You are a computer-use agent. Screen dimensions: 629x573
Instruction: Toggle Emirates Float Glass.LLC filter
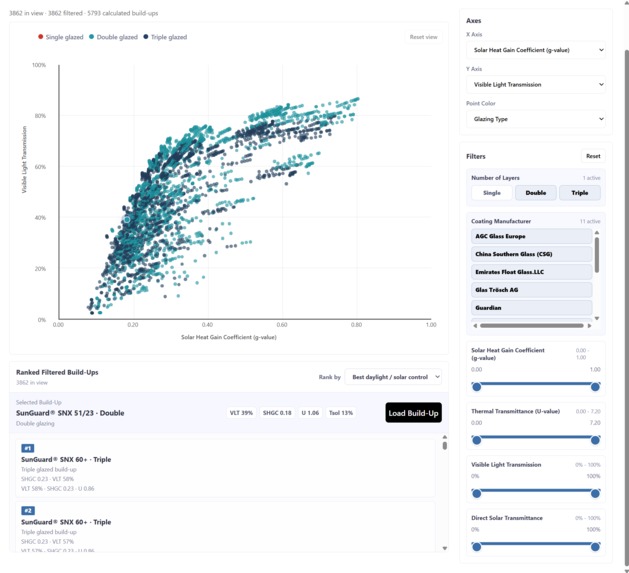click(532, 272)
